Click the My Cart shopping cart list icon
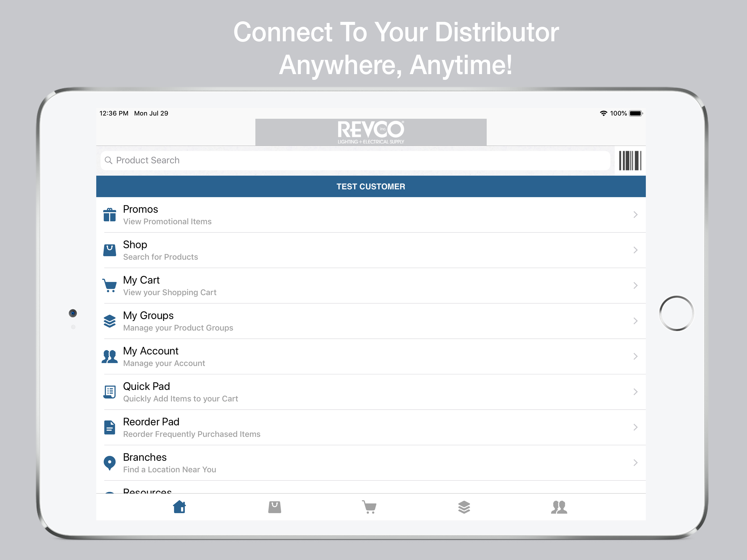Screen dimensions: 747x560 [x=110, y=285]
